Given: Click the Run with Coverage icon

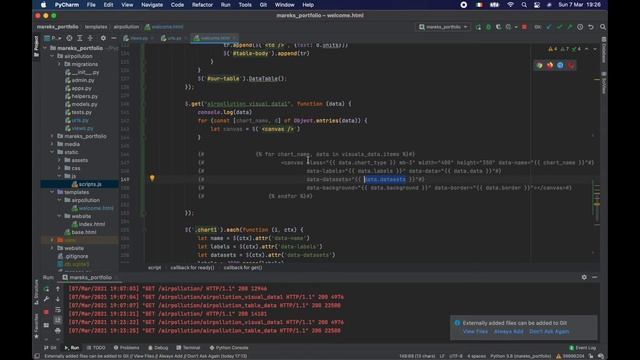Looking at the screenshot, I should tap(498, 27).
